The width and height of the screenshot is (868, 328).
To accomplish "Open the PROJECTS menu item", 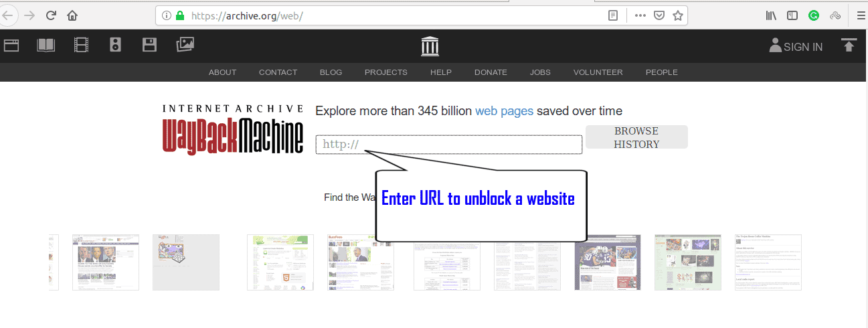I will 386,72.
